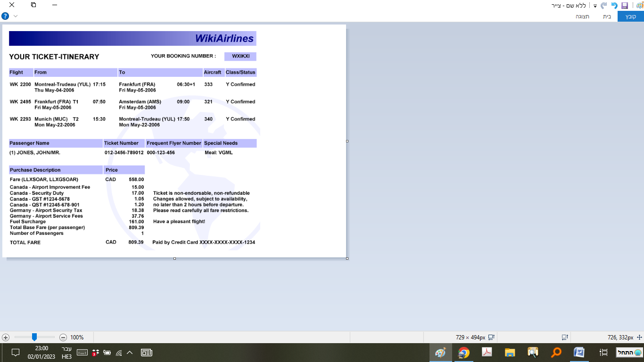644x362 pixels.
Task: Open the Wi-Fi network tray icon
Action: click(x=119, y=353)
